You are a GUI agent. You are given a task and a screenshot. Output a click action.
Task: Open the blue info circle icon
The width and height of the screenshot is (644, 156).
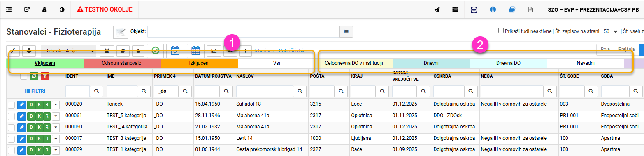[493, 9]
